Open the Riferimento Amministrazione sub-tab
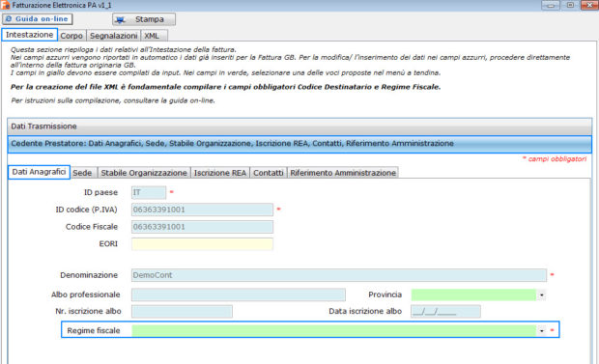Image resolution: width=599 pixels, height=364 pixels. (343, 173)
